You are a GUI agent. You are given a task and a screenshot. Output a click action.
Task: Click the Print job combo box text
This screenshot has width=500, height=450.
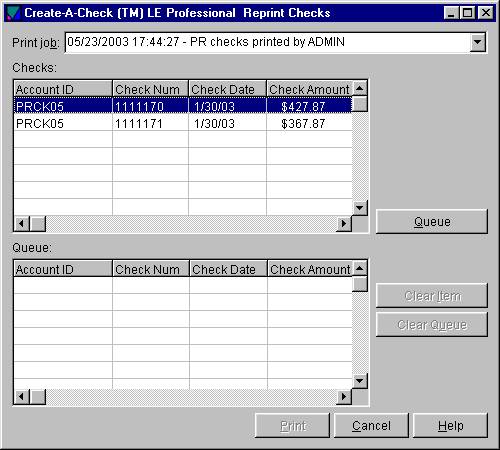pyautogui.click(x=206, y=42)
